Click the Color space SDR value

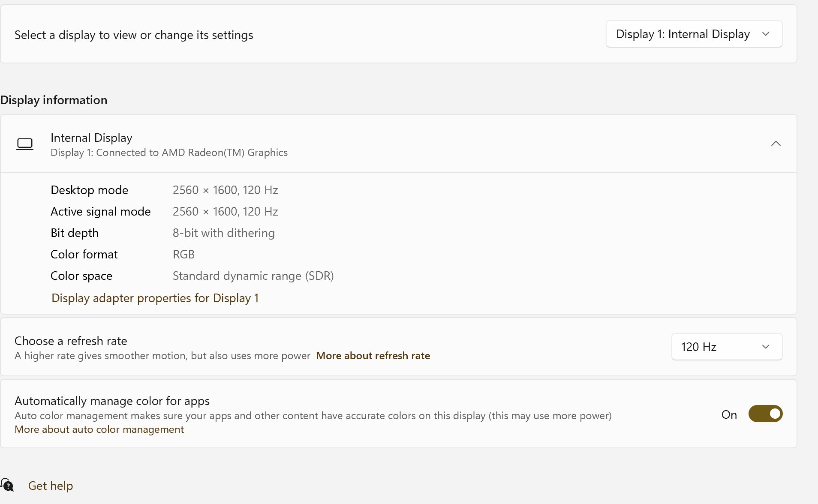[x=253, y=276]
